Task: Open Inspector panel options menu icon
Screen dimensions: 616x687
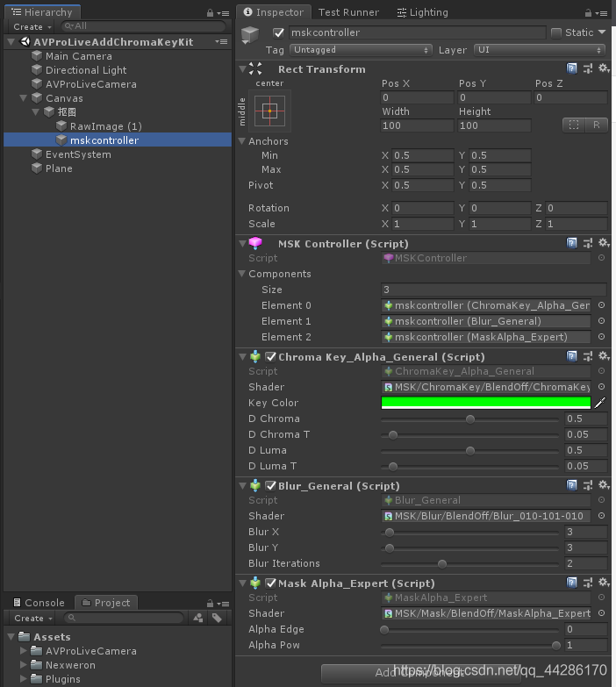Action: tap(602, 13)
